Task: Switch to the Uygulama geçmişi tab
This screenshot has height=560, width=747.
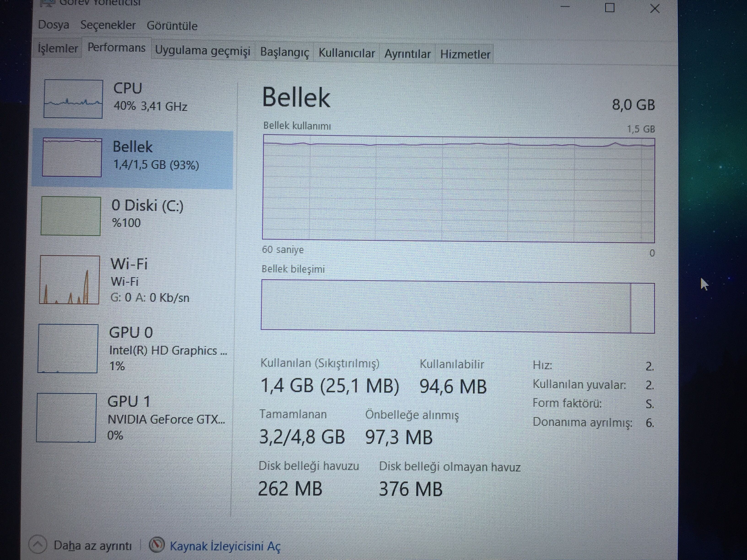Action: click(x=202, y=51)
